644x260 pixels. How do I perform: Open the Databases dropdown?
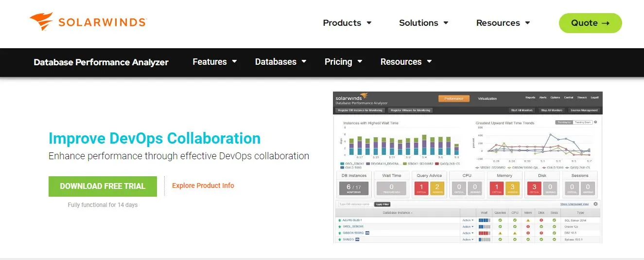click(x=280, y=62)
